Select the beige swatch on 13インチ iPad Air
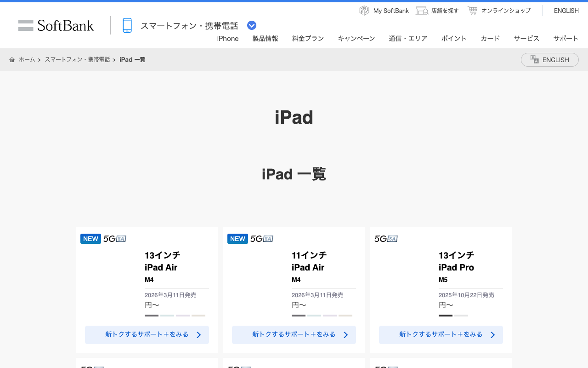This screenshot has width=588, height=368. coord(198,316)
